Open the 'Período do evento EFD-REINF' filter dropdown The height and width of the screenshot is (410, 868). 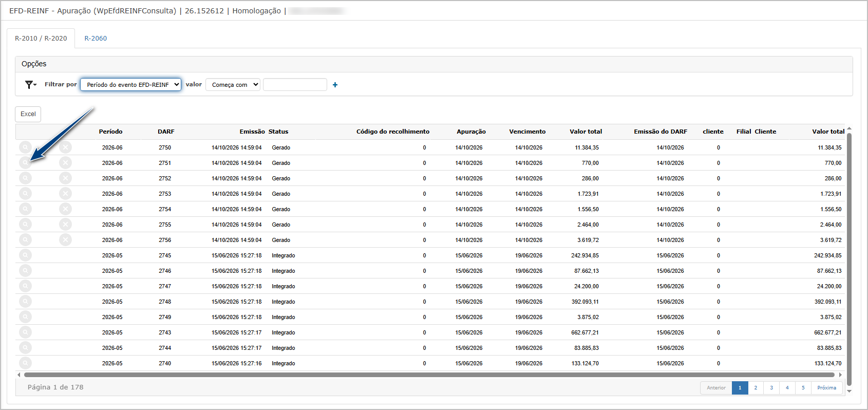pyautogui.click(x=131, y=85)
